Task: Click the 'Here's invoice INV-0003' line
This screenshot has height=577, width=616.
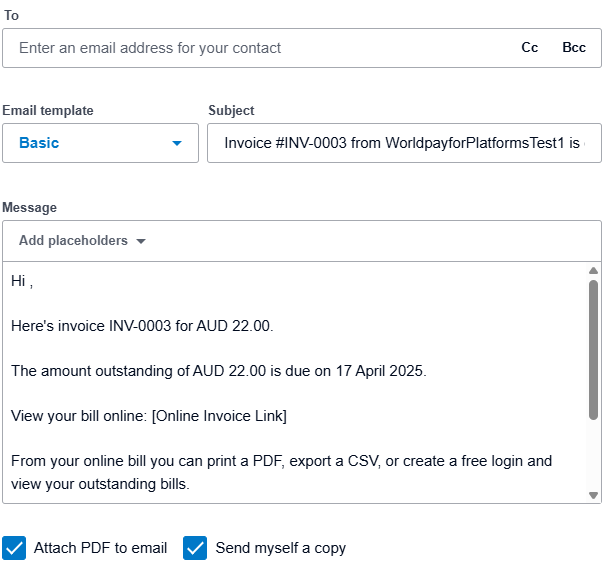Action: pos(142,326)
